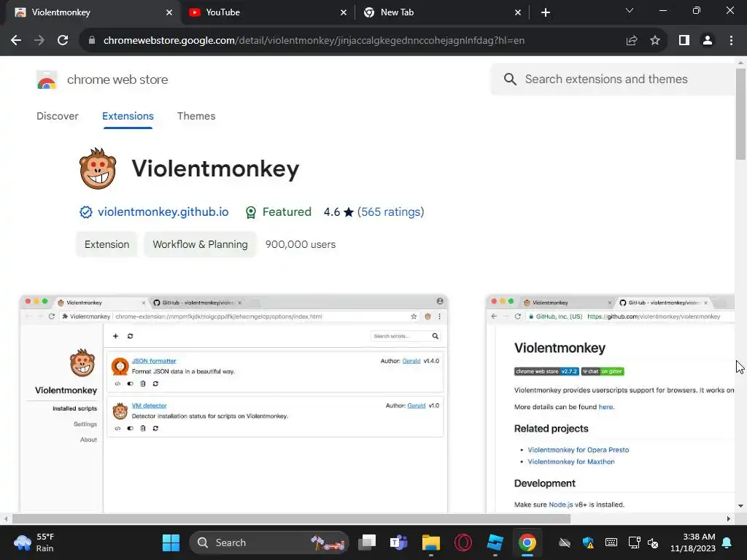Bookmark this page with the star icon
747x560 pixels.
(x=655, y=41)
